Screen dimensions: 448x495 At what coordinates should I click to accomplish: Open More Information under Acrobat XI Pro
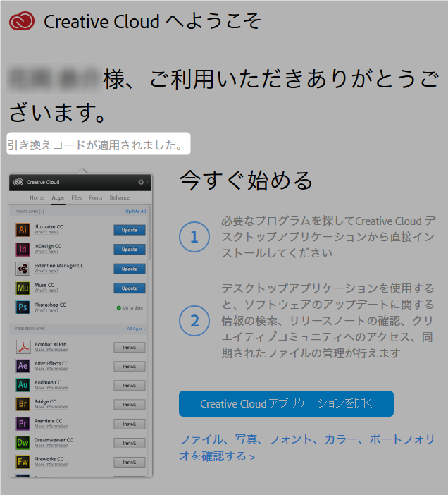[51, 350]
